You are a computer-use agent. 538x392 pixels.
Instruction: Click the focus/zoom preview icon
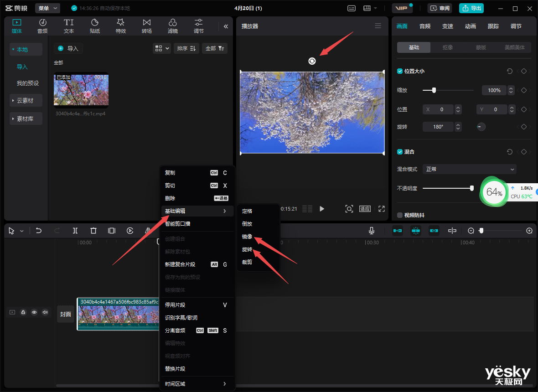pos(349,208)
